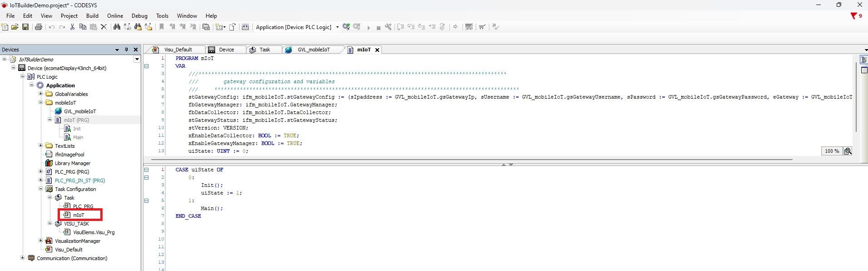The height and width of the screenshot is (271, 868).
Task: Click the Show Next Statement arrow icon
Action: tap(455, 27)
